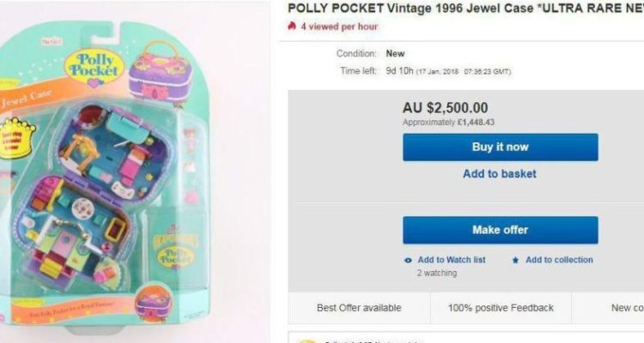Screen dimensions: 644x343
Task: Click the star icon for Add to collection
Action: pyautogui.click(x=515, y=260)
